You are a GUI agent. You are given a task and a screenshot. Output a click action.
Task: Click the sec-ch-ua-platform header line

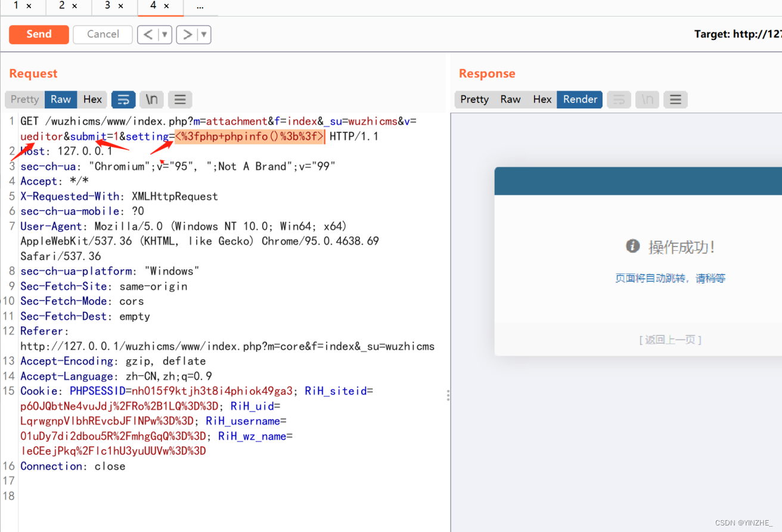coord(110,272)
